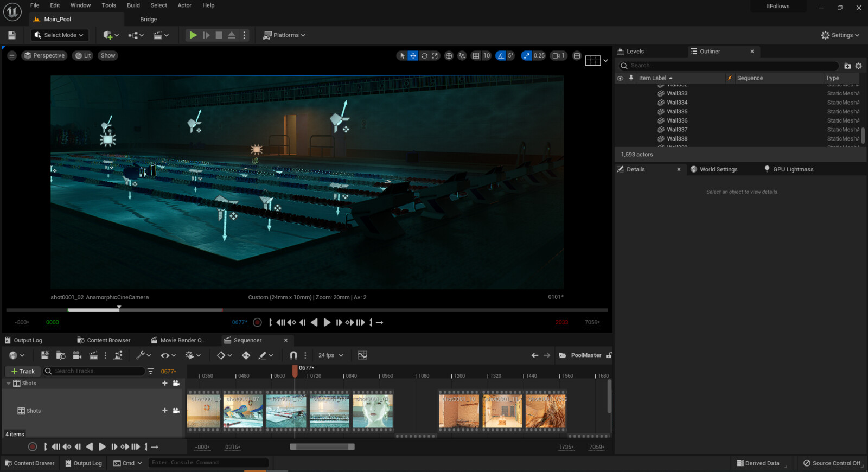The image size is (868, 472).
Task: Click the sequencer bottom record button
Action: pyautogui.click(x=33, y=447)
